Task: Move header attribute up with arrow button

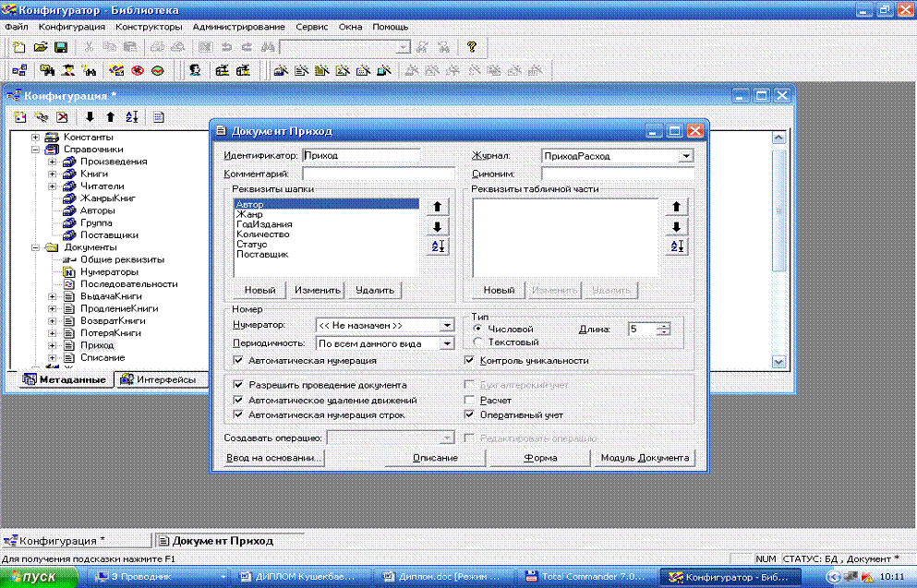Action: pyautogui.click(x=438, y=207)
